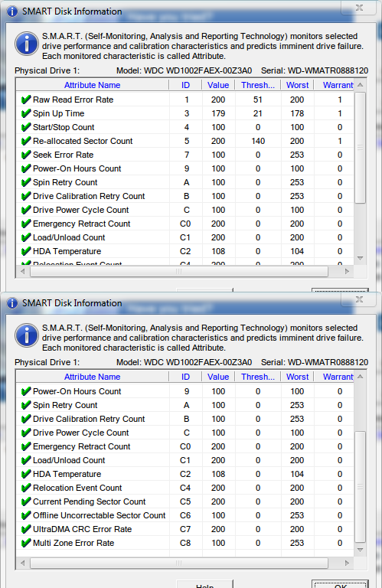The image size is (382, 588).
Task: Select the Raw Read Error Rate row name
Action: point(73,100)
